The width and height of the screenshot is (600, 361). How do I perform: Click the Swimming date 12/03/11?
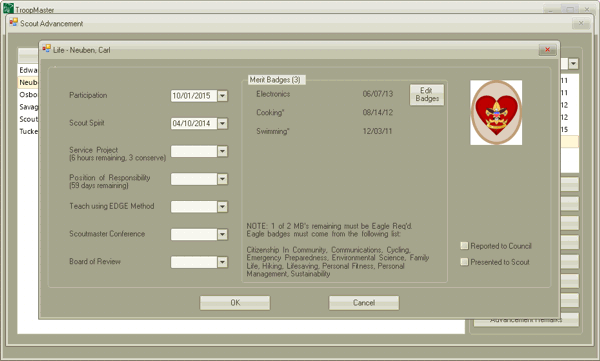coord(377,131)
